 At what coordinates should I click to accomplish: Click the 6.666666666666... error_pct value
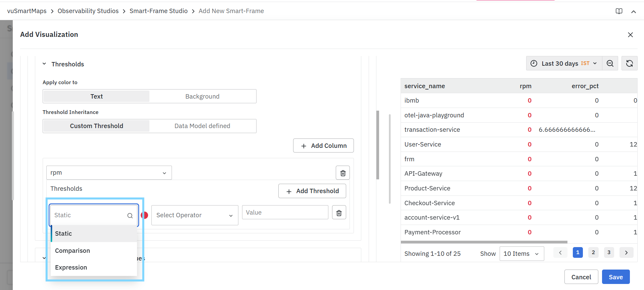point(567,130)
